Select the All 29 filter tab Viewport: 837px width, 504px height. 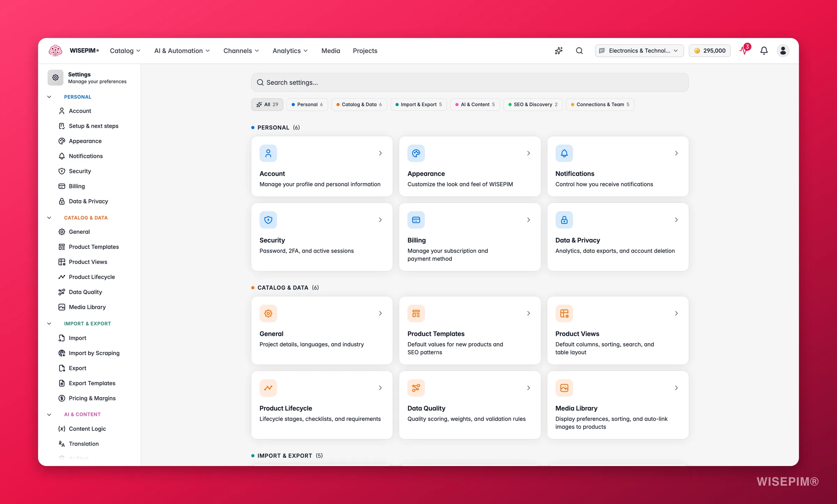coord(267,104)
